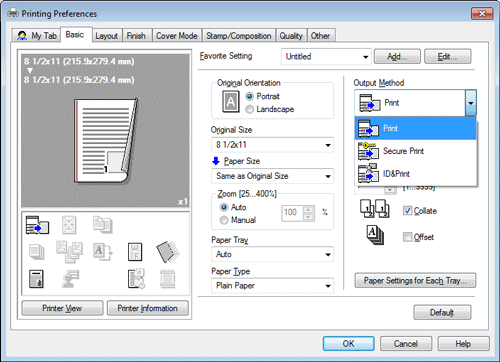Close the Printing Preferences window

click(x=482, y=14)
